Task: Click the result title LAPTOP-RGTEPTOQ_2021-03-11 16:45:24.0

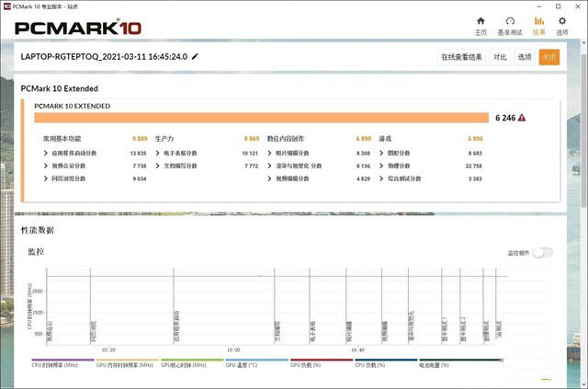Action: [104, 57]
